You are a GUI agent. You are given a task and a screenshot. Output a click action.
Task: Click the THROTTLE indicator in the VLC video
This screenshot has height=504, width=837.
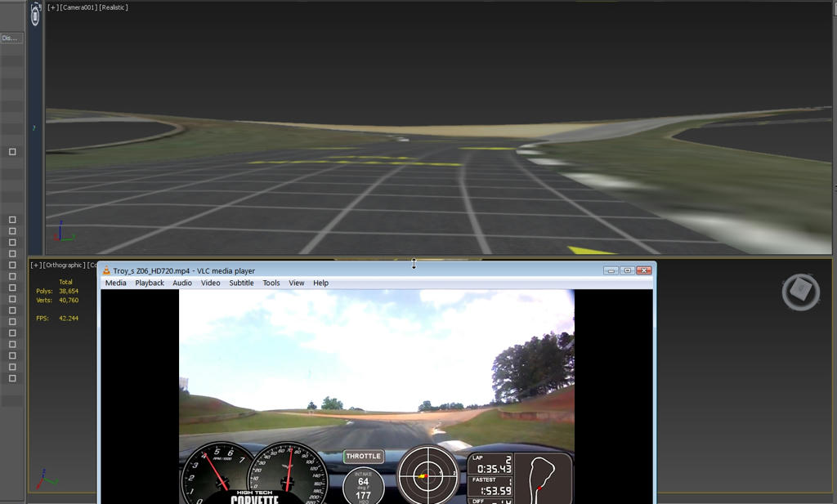click(363, 457)
